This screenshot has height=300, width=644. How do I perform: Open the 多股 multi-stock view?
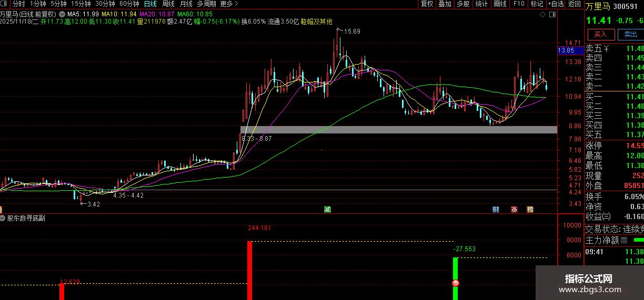(x=463, y=4)
